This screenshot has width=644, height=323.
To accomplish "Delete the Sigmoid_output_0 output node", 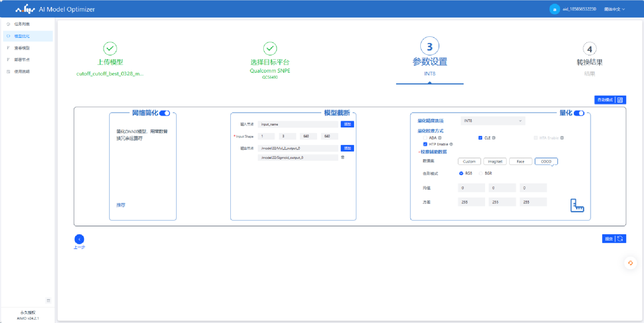I will 343,158.
